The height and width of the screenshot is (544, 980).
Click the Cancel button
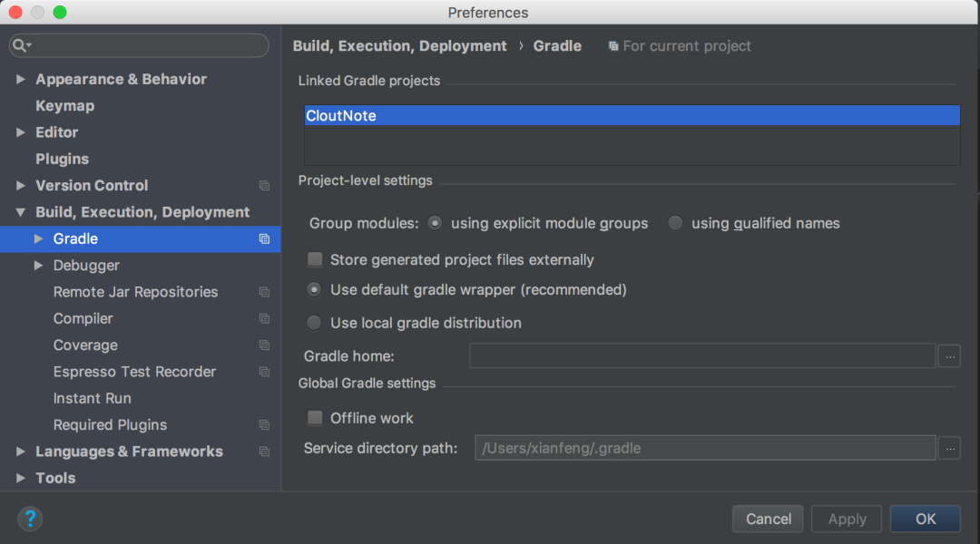point(768,519)
